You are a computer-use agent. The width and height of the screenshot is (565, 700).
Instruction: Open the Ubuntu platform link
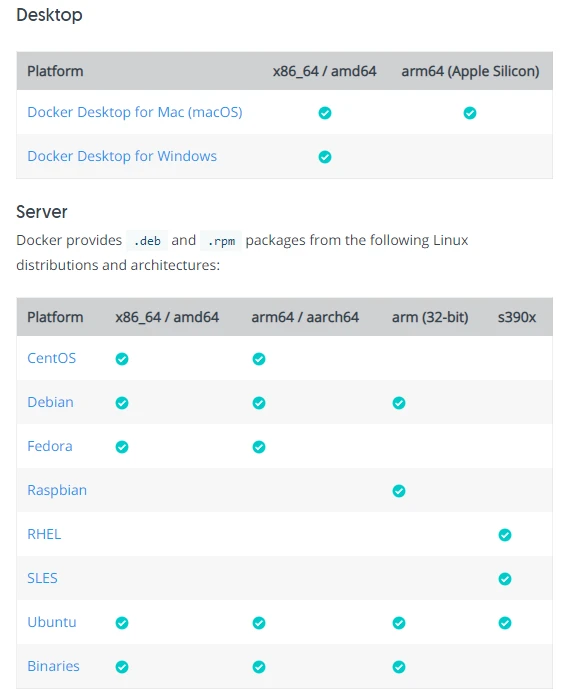[52, 622]
